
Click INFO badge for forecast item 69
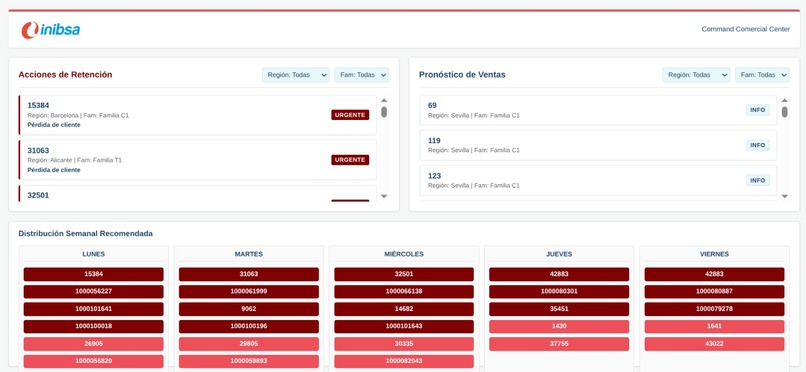click(x=758, y=110)
